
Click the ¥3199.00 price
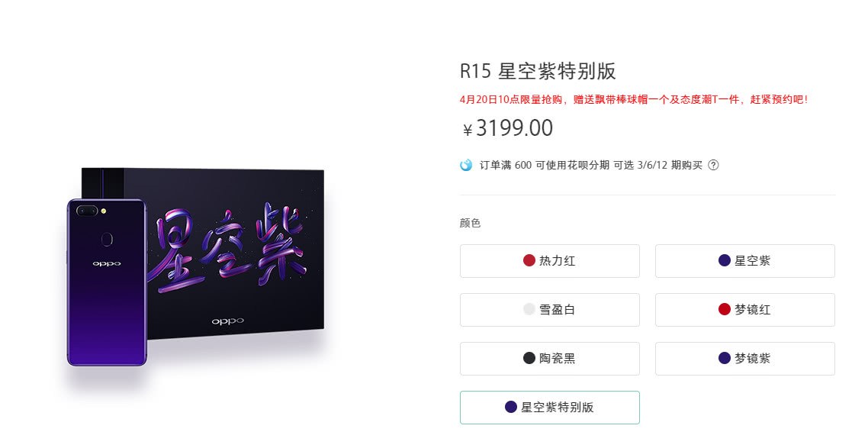coord(507,128)
